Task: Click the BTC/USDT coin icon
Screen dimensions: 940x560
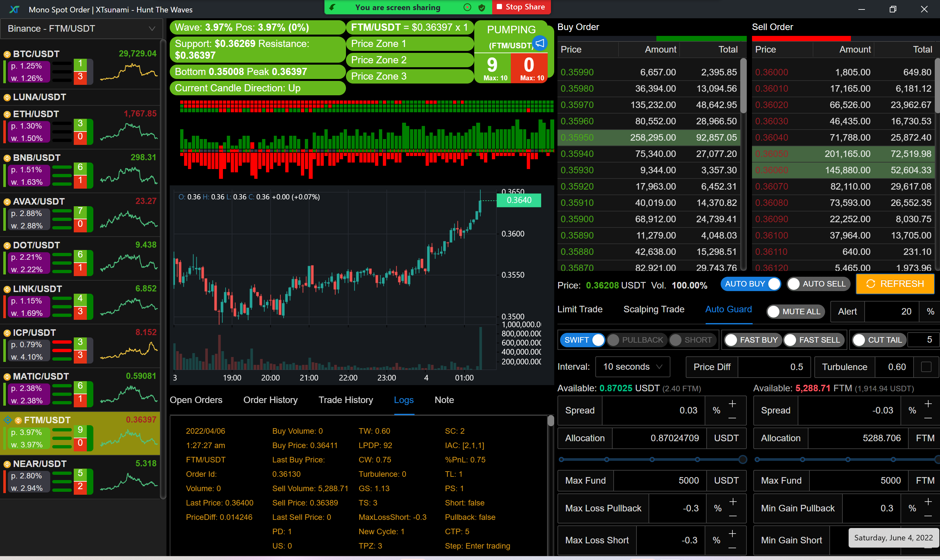Action: pyautogui.click(x=7, y=54)
